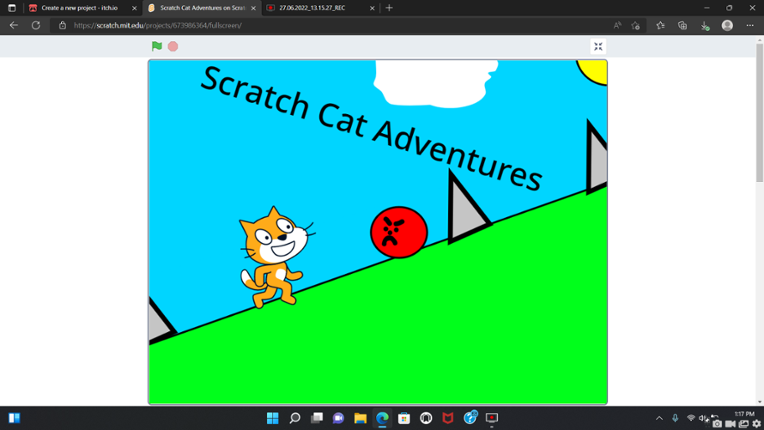Click the page vertical scrollbar

point(760,113)
